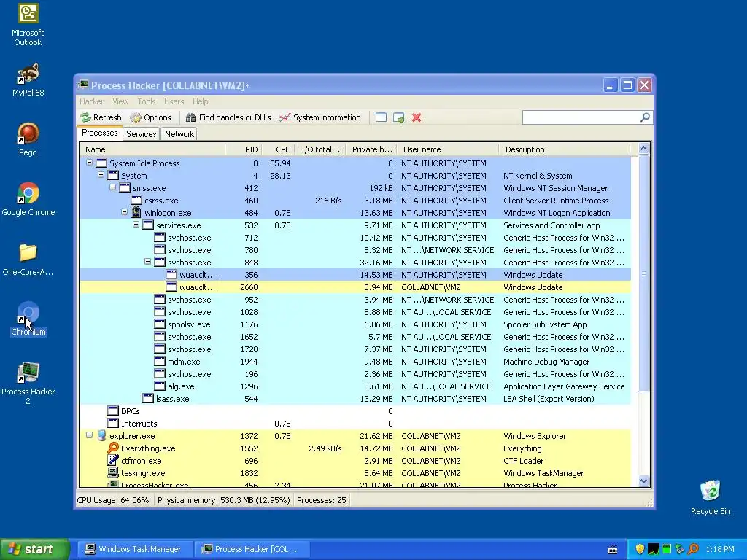Sort by User name column header
Viewport: 747px width, 560px height.
pyautogui.click(x=448, y=149)
